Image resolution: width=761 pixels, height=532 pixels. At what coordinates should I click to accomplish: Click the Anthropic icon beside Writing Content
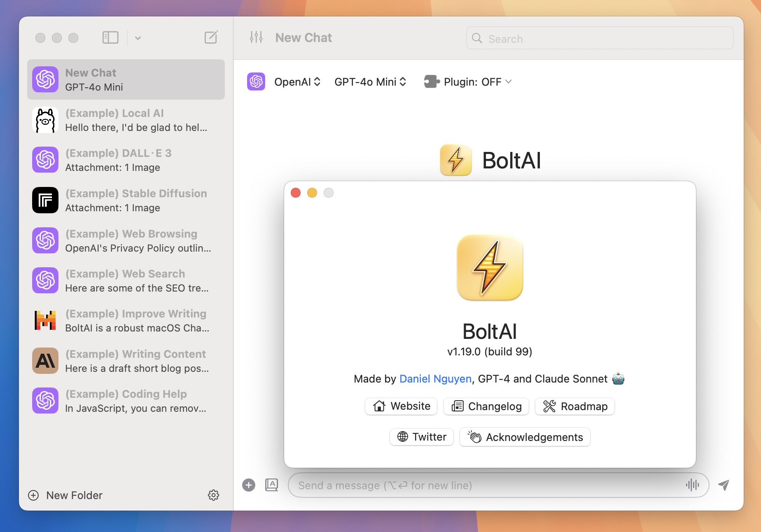(x=45, y=361)
